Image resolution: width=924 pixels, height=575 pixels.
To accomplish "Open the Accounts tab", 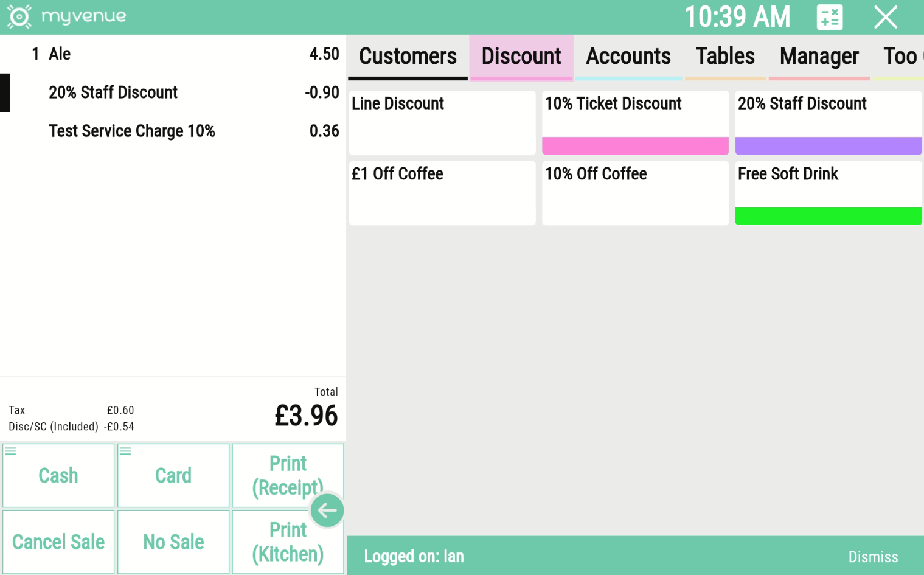I will (x=628, y=56).
